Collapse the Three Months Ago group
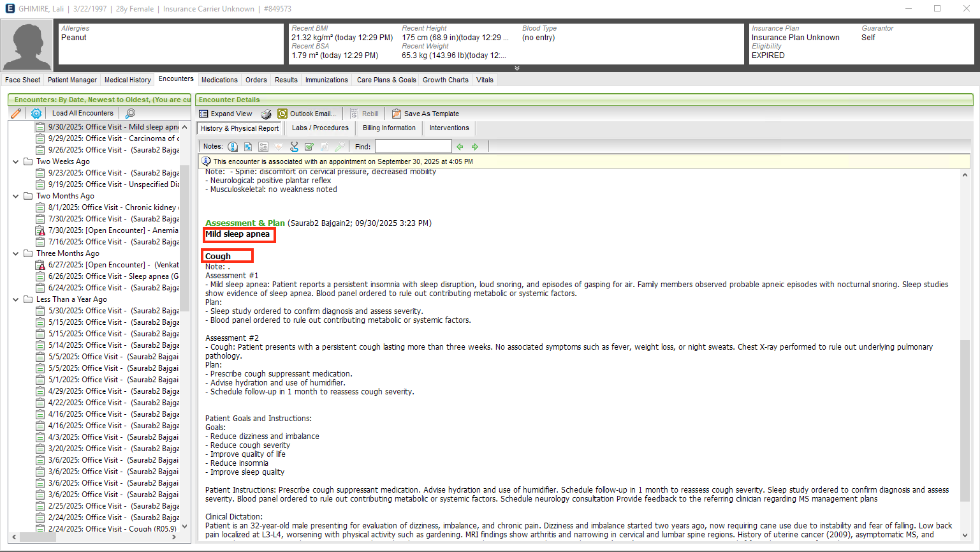The image size is (980, 552). tap(16, 254)
